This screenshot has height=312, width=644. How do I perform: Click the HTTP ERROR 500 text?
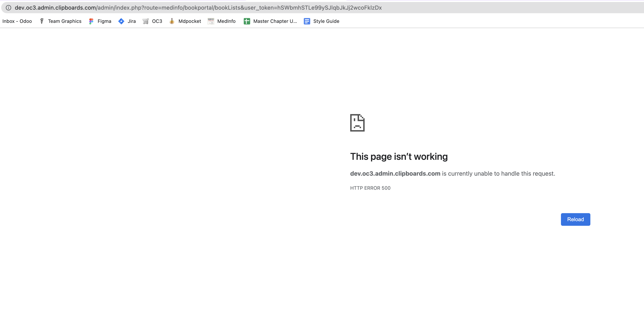tap(370, 188)
